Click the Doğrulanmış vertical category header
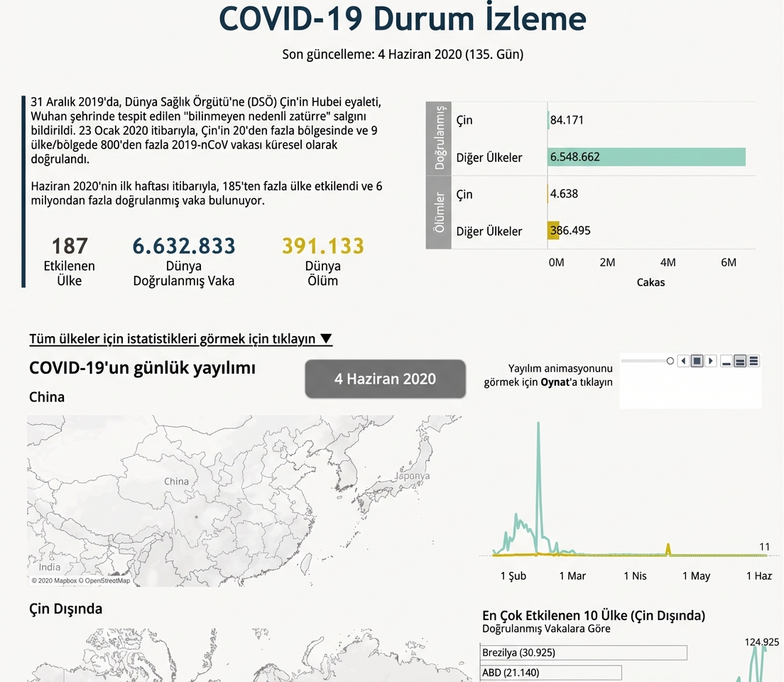Screen dimensions: 784x682 (x=439, y=139)
